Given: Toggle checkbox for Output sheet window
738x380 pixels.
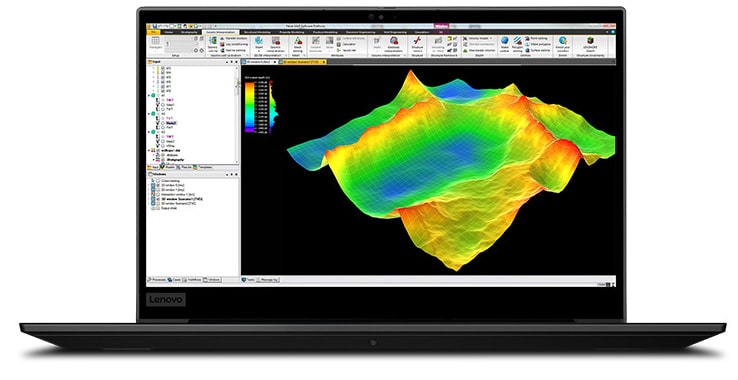Looking at the screenshot, I should 158,208.
